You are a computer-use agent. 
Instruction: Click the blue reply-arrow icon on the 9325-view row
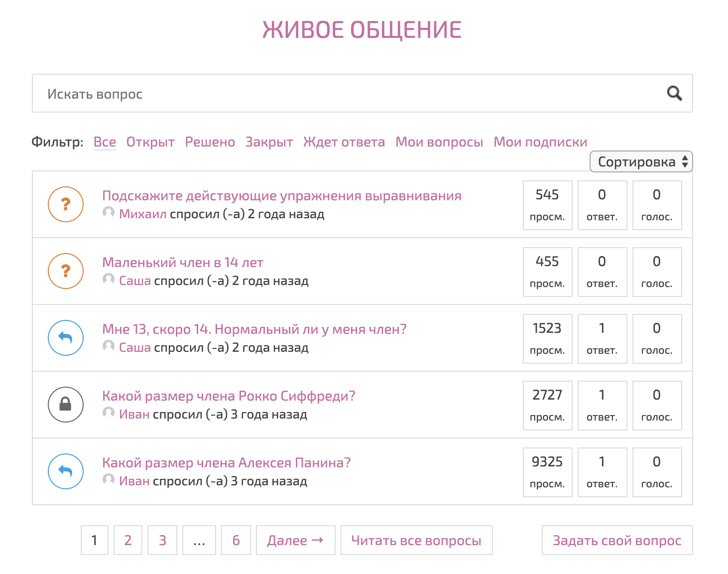[x=65, y=471]
